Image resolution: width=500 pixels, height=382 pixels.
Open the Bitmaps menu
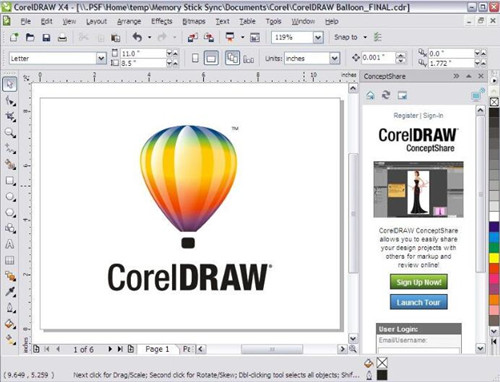click(194, 21)
